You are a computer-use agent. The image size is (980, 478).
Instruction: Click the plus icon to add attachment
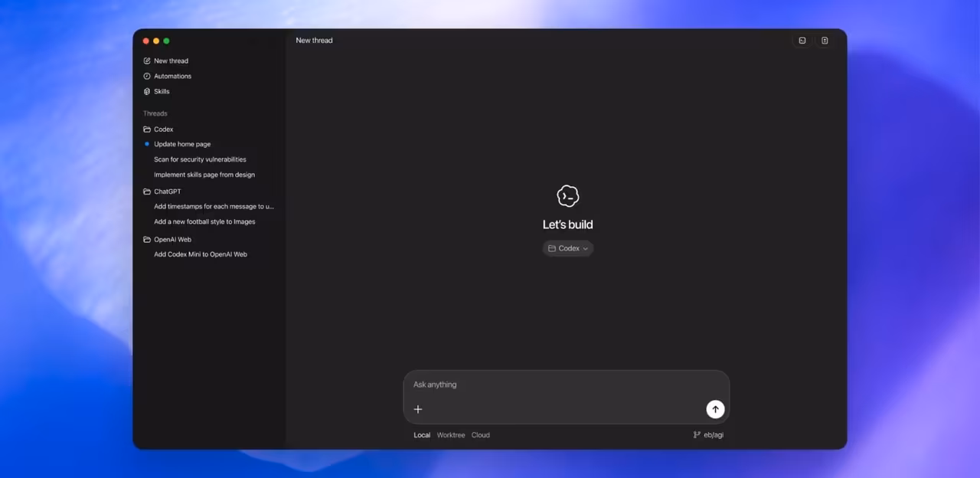point(418,409)
